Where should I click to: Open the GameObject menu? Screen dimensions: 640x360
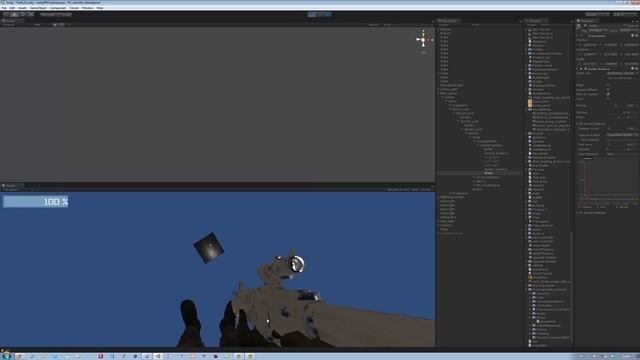38,8
